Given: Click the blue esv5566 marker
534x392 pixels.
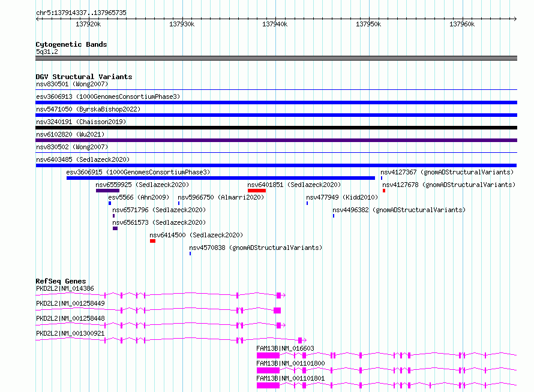Looking at the screenshot, I should click(110, 203).
